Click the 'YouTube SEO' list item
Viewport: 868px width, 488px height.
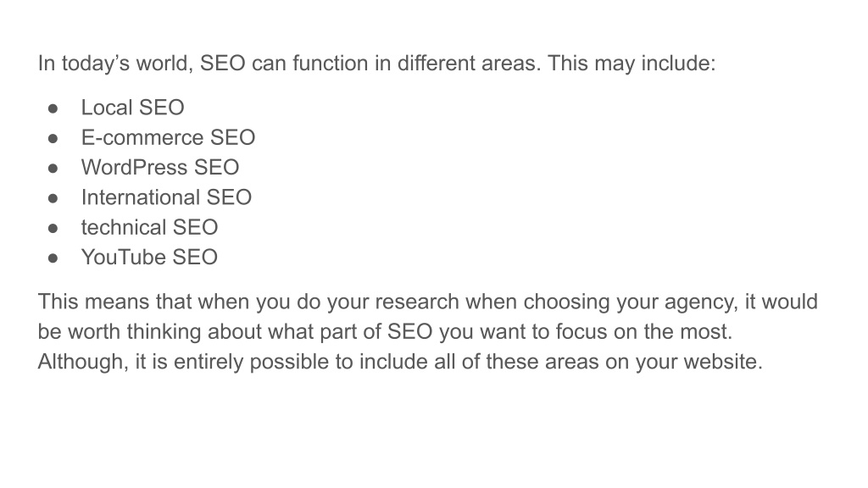(x=149, y=257)
